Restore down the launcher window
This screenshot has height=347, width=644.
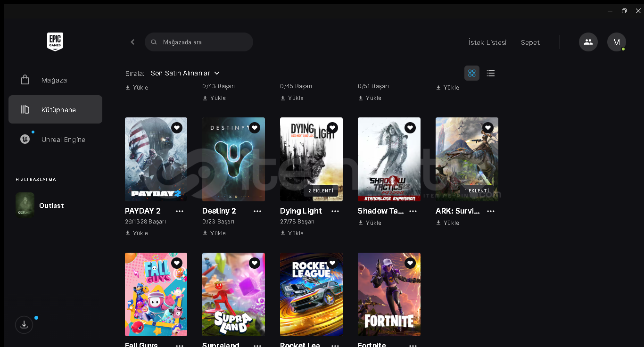coord(624,11)
